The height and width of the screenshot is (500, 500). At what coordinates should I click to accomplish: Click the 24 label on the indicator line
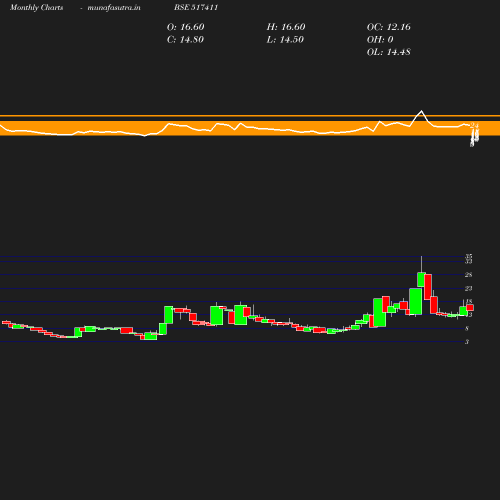click(x=474, y=126)
